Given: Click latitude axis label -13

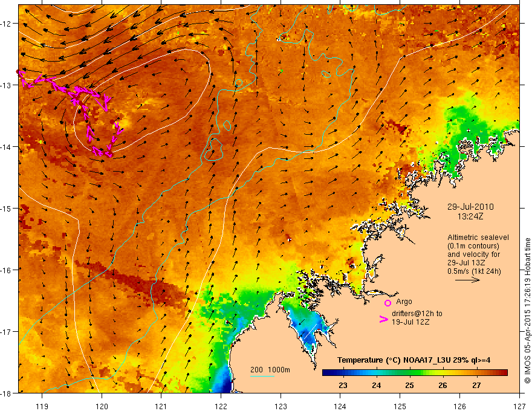Looking at the screenshot, I should click(7, 85).
